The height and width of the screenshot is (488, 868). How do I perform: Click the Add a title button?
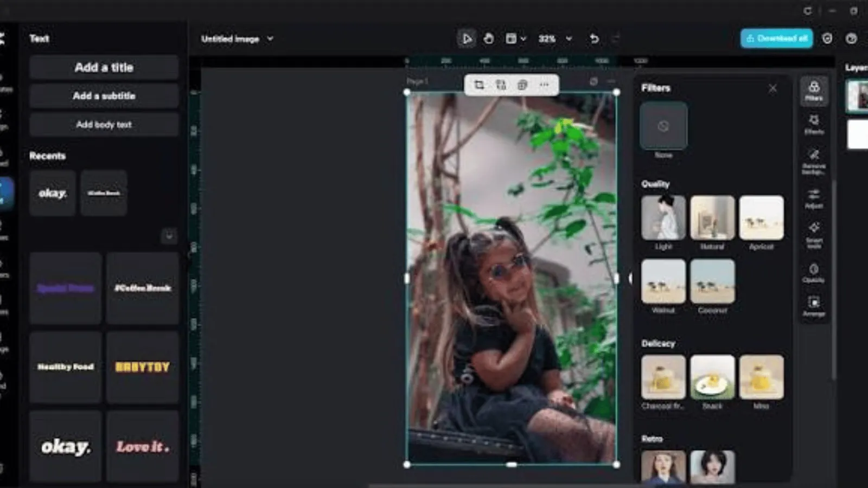pos(104,68)
